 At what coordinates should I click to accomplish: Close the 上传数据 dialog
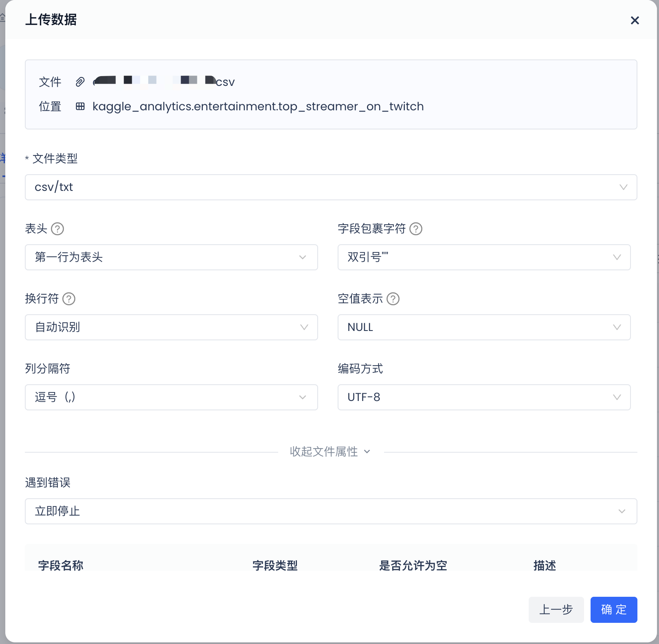(635, 20)
